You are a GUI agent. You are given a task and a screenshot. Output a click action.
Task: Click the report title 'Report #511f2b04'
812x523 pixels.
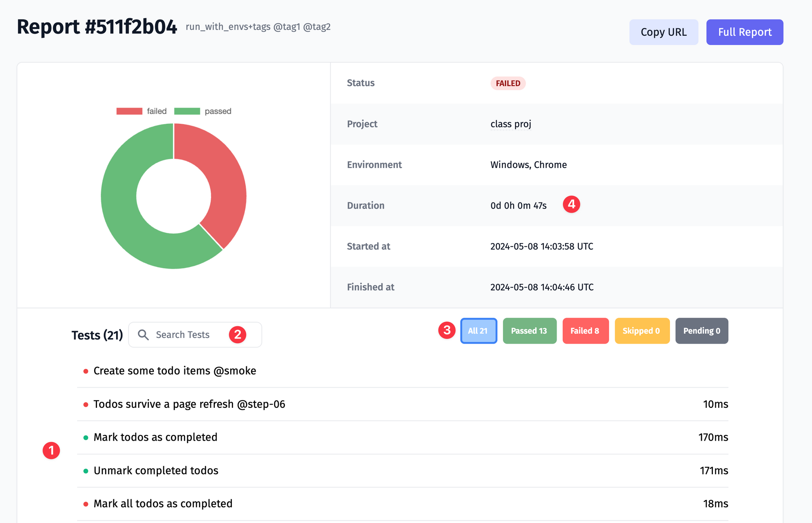pyautogui.click(x=97, y=27)
